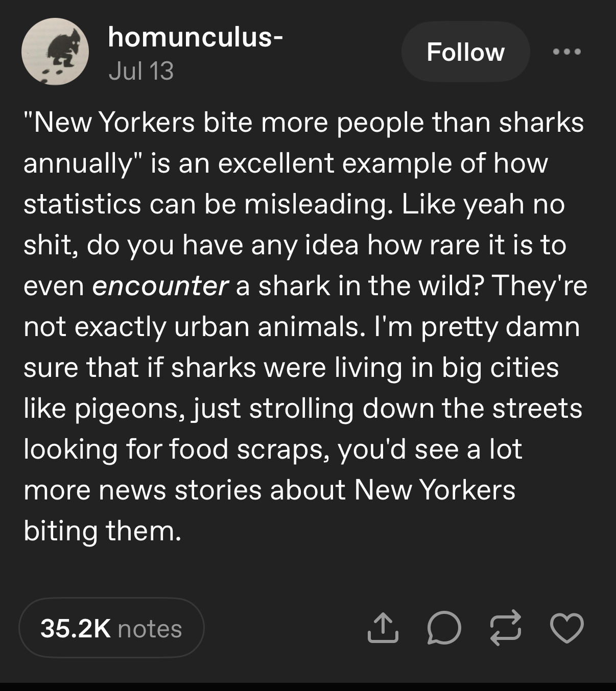The width and height of the screenshot is (616, 691).
Task: Click the italicized word "encounter"
Action: [x=159, y=286]
